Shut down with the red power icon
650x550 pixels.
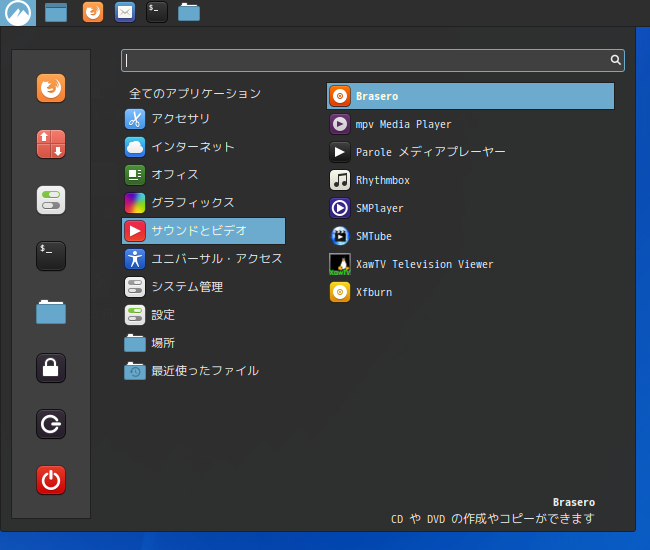pos(51,480)
